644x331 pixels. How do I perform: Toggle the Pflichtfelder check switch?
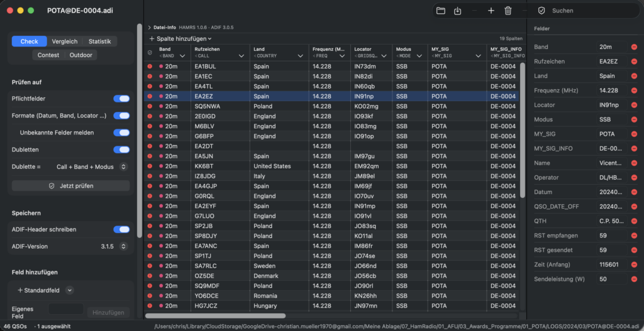(x=121, y=99)
